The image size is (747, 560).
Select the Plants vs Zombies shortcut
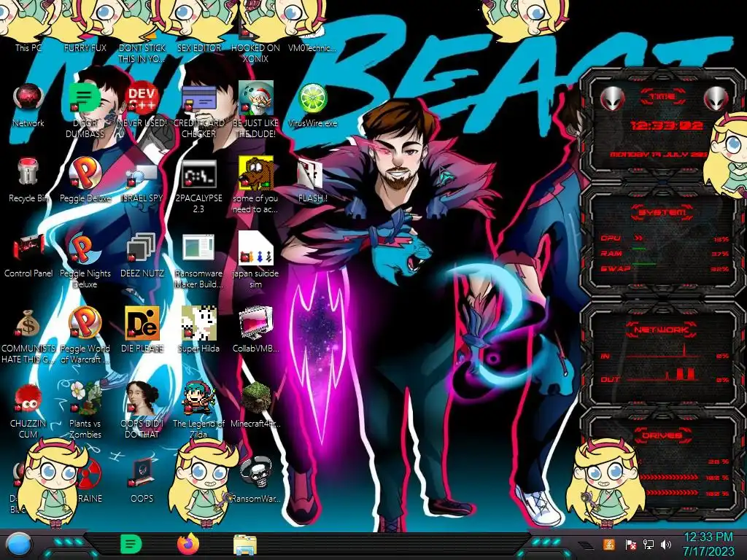(x=85, y=398)
